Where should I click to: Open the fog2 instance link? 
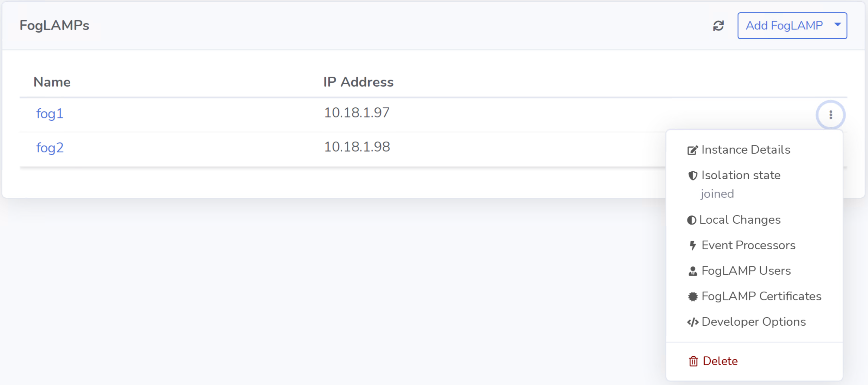pyautogui.click(x=50, y=148)
